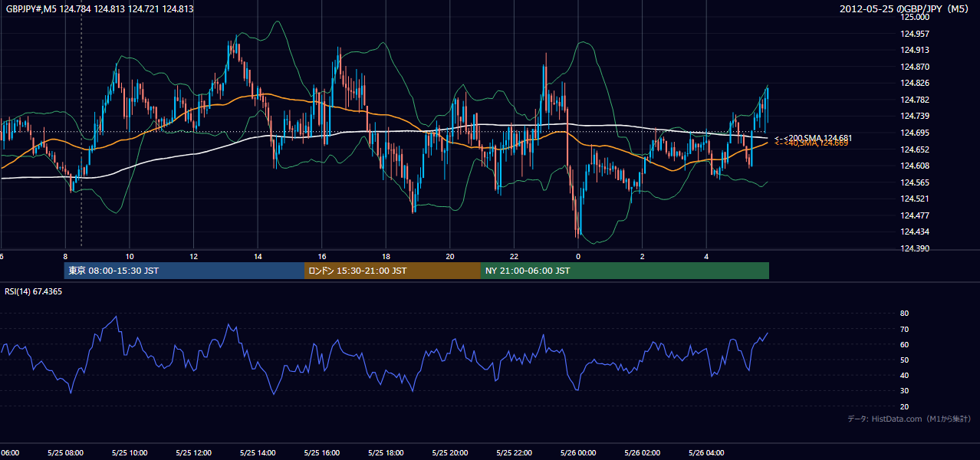Screen dimensions: 980x460
Task: Click the 5/26 02:00 date axis label
Action: [x=642, y=453]
